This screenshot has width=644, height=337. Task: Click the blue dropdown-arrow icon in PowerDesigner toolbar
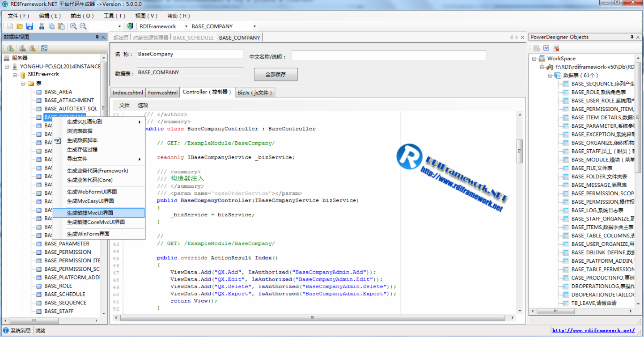546,48
